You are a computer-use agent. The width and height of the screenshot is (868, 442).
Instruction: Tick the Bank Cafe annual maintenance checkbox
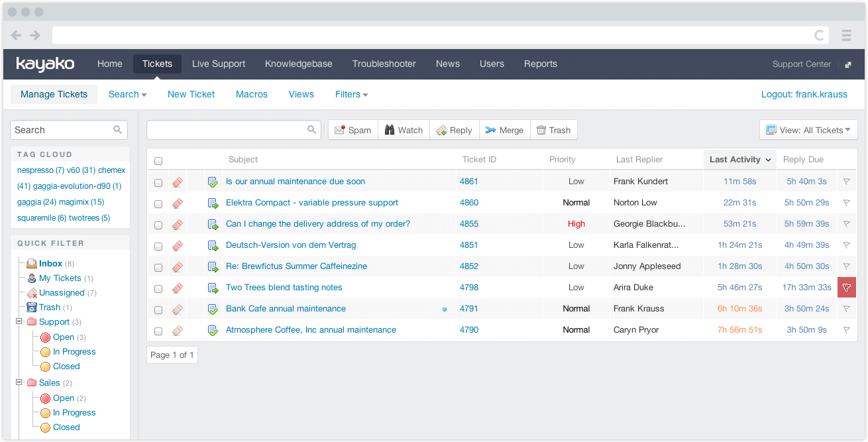pos(158,309)
